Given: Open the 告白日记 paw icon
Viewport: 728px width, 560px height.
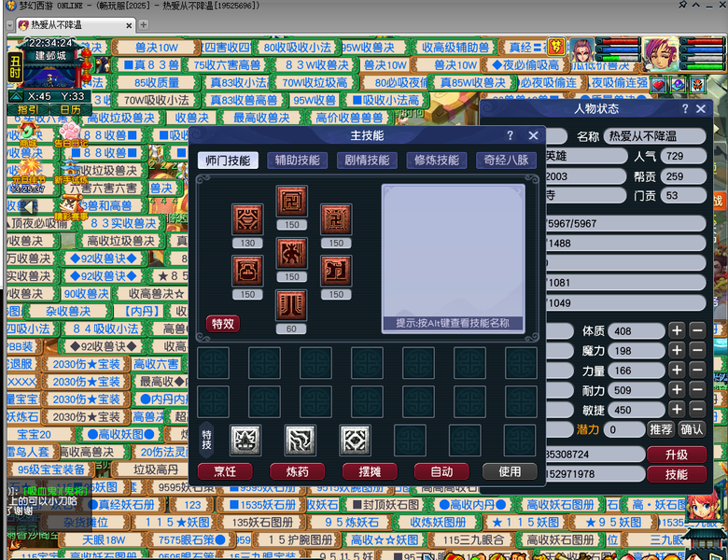Looking at the screenshot, I should tap(70, 134).
